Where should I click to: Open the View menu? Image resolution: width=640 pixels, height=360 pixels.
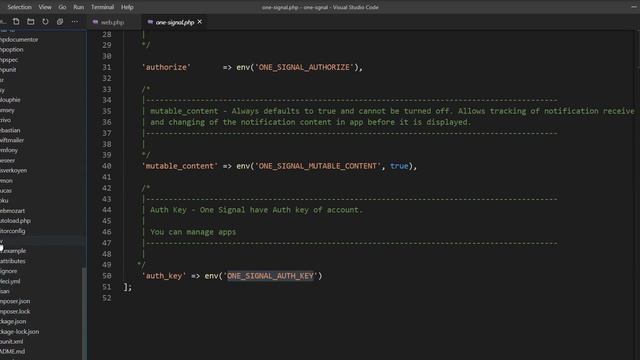coord(45,7)
